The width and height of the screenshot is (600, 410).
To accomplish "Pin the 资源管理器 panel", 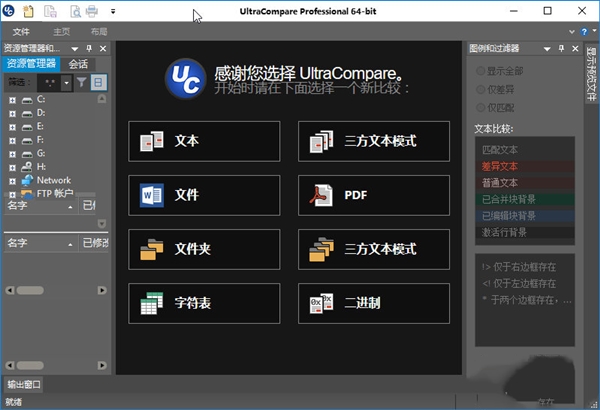I will point(89,48).
